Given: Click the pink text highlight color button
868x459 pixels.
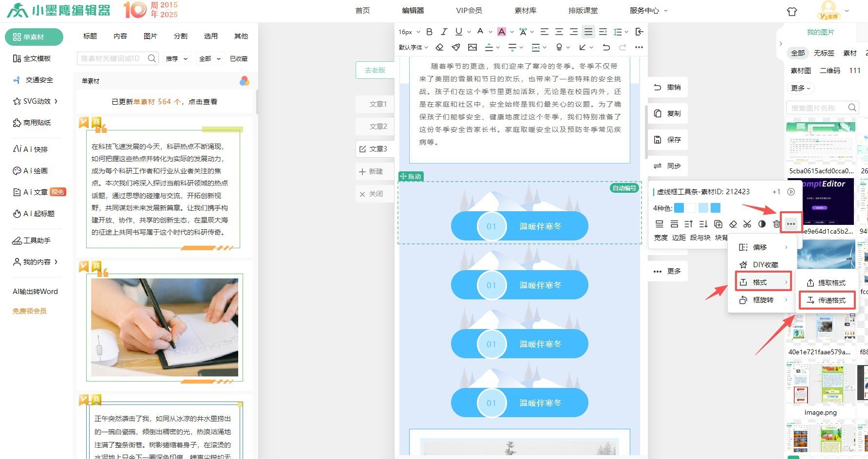Looking at the screenshot, I should pos(501,32).
